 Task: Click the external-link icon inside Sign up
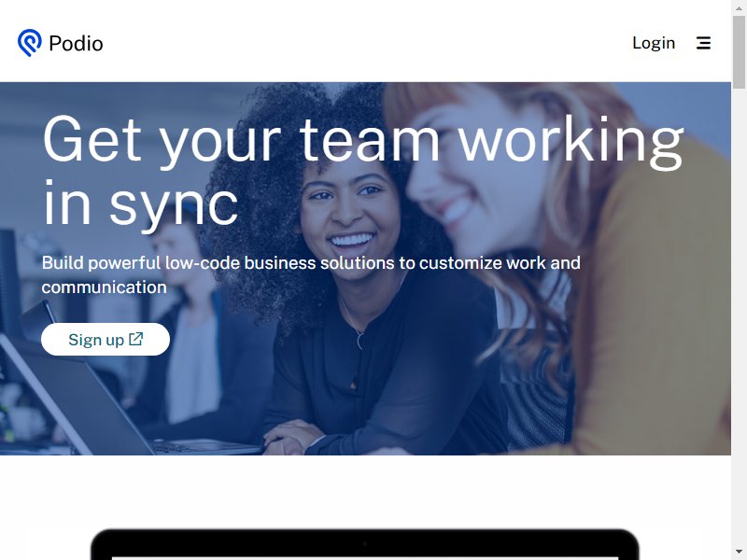(x=135, y=339)
